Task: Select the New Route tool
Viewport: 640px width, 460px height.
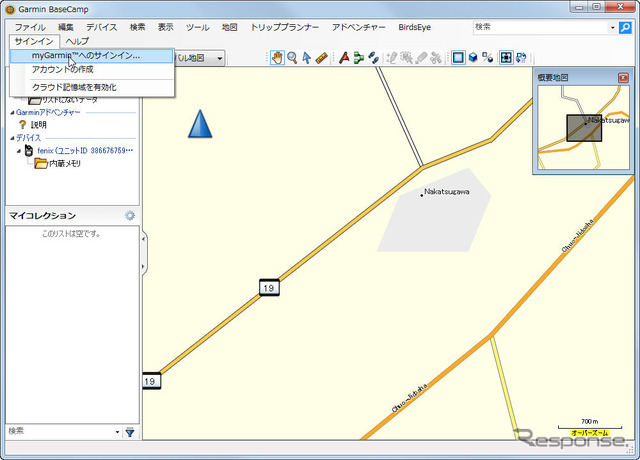Action: pos(359,58)
